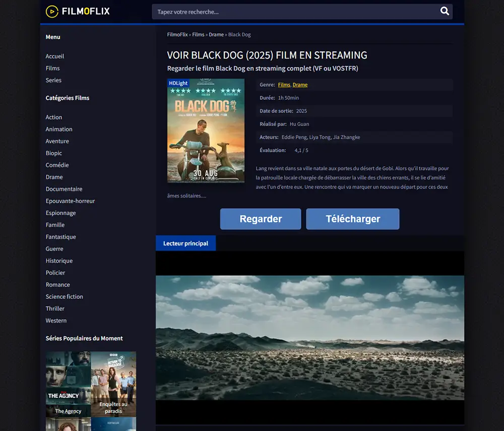
Task: Select the Lecteur principal tab
Action: click(185, 243)
